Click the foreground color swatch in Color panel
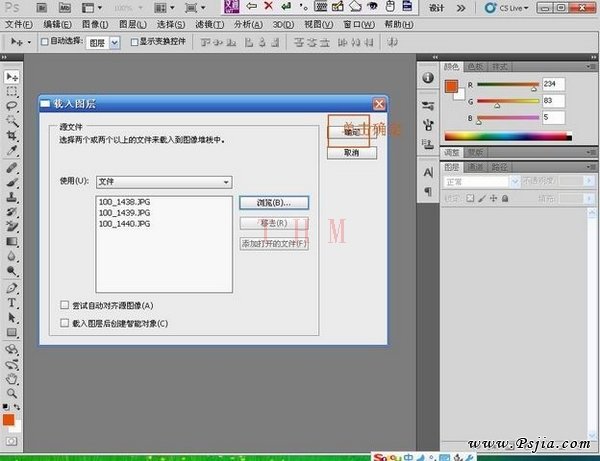The image size is (600, 461). click(x=451, y=85)
